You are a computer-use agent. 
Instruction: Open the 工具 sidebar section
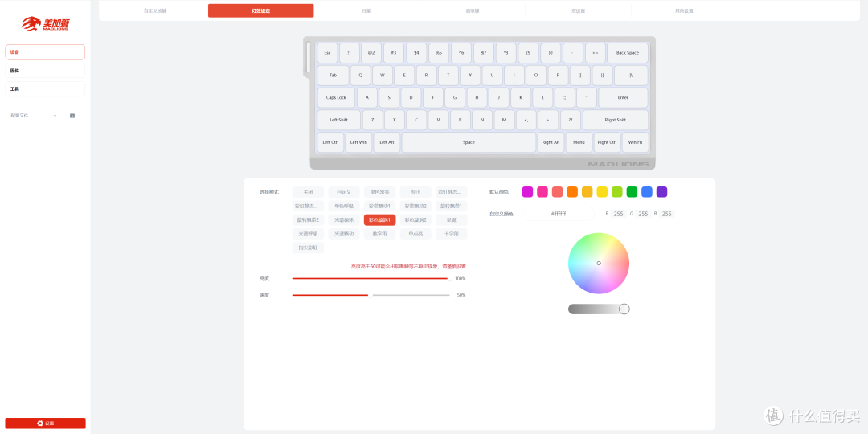(45, 88)
